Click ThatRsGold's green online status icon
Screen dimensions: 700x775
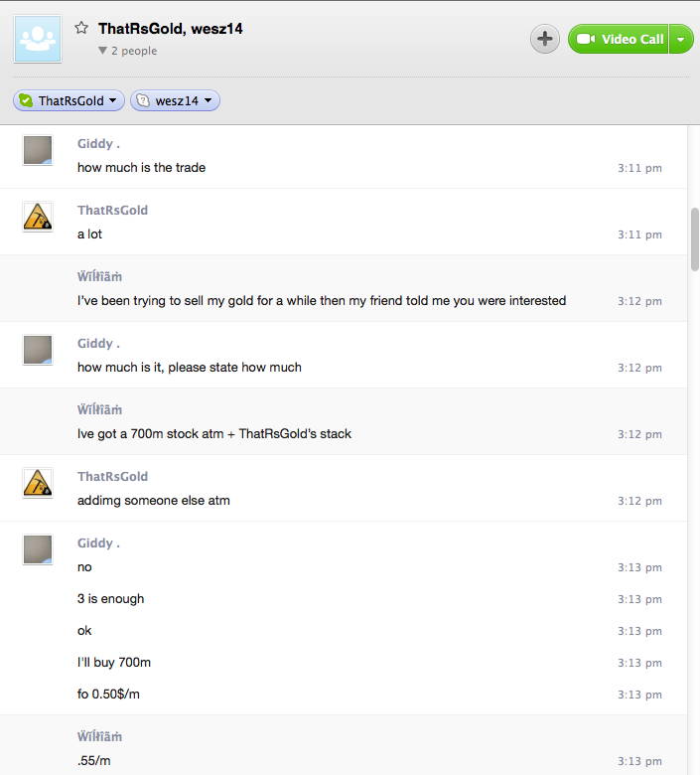tap(26, 100)
